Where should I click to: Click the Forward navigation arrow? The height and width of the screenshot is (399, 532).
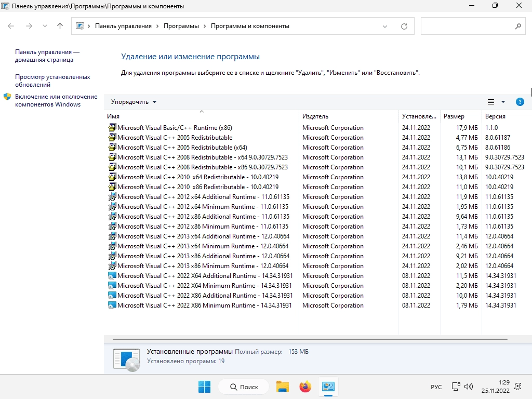[29, 26]
